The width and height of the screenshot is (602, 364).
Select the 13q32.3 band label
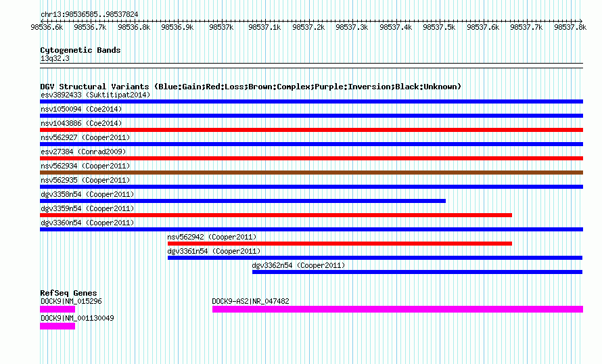55,58
